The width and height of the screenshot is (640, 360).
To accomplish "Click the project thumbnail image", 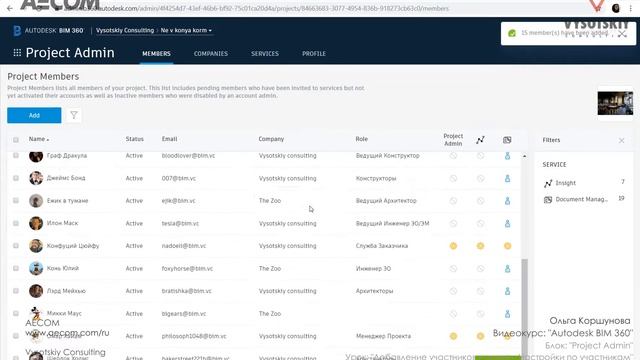I will click(615, 103).
